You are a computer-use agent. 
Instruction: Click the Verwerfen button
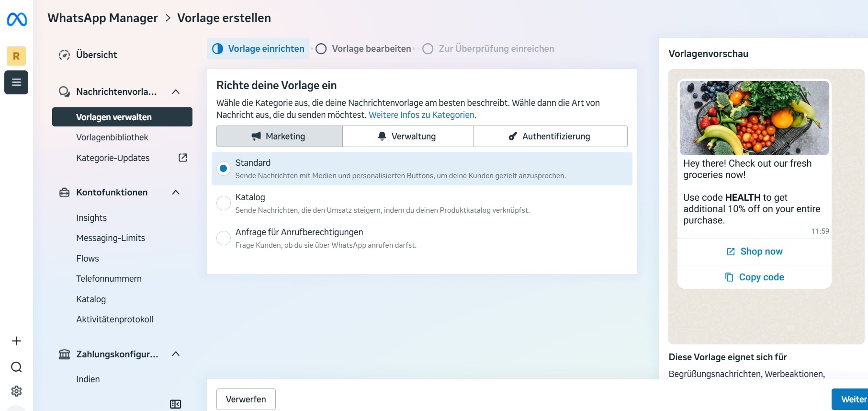(246, 399)
